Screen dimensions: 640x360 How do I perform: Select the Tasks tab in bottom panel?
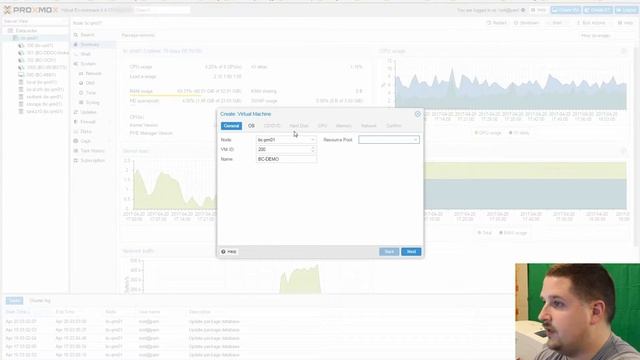pos(14,301)
